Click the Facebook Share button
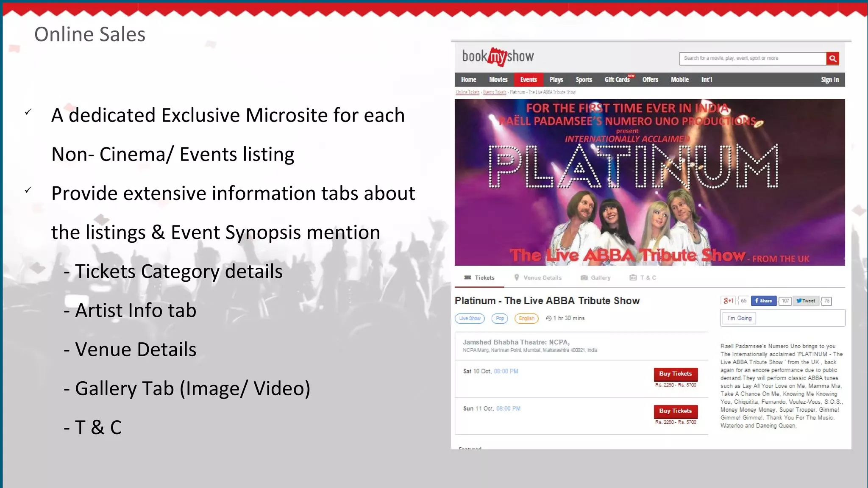The height and width of the screenshot is (488, 868). click(x=764, y=301)
